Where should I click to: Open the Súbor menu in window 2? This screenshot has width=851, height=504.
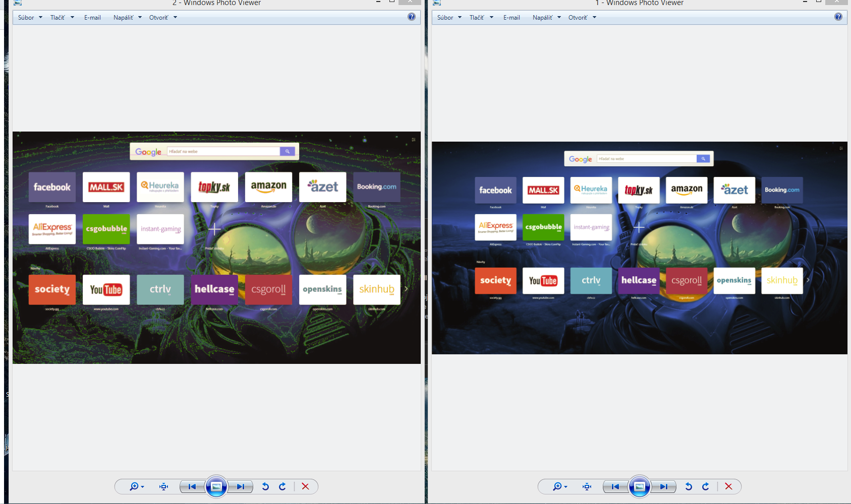pos(30,18)
